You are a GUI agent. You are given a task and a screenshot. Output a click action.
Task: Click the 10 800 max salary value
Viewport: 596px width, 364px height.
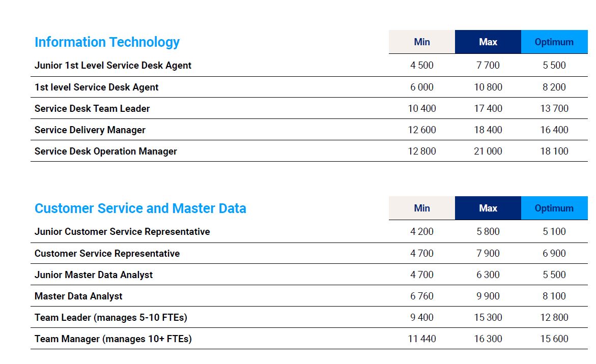(488, 87)
